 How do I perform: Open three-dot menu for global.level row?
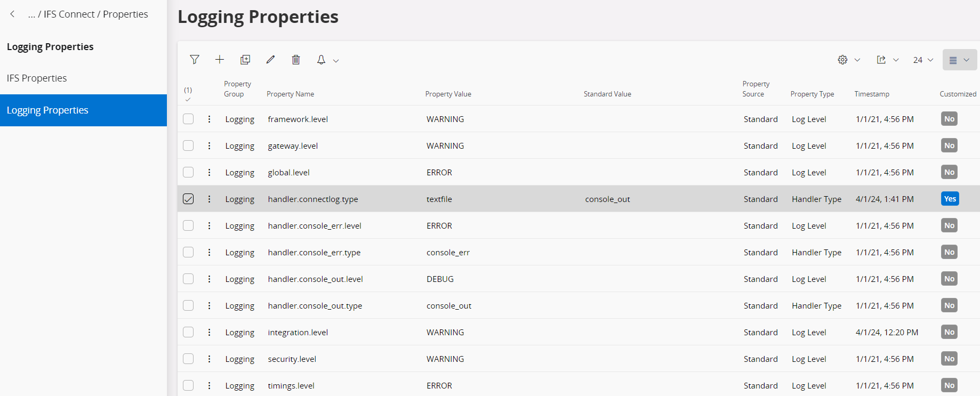point(209,172)
